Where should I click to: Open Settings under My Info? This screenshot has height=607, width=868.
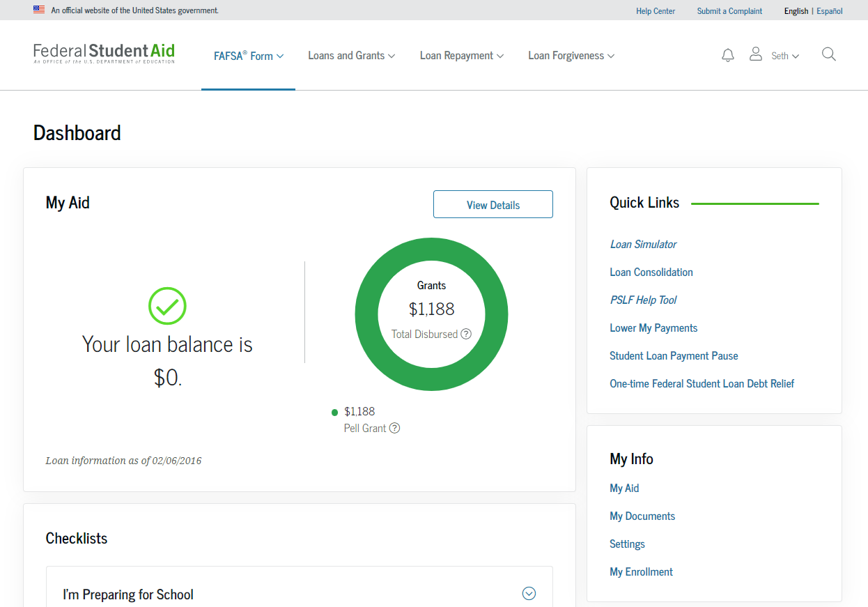(x=627, y=544)
